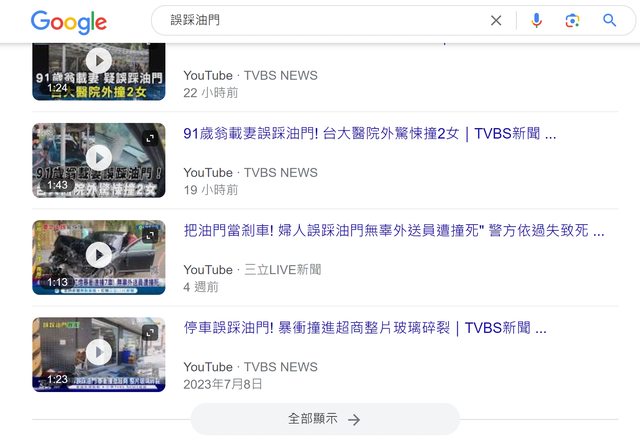Image resolution: width=640 pixels, height=446 pixels.
Task: Click the Google logo
Action: click(68, 21)
